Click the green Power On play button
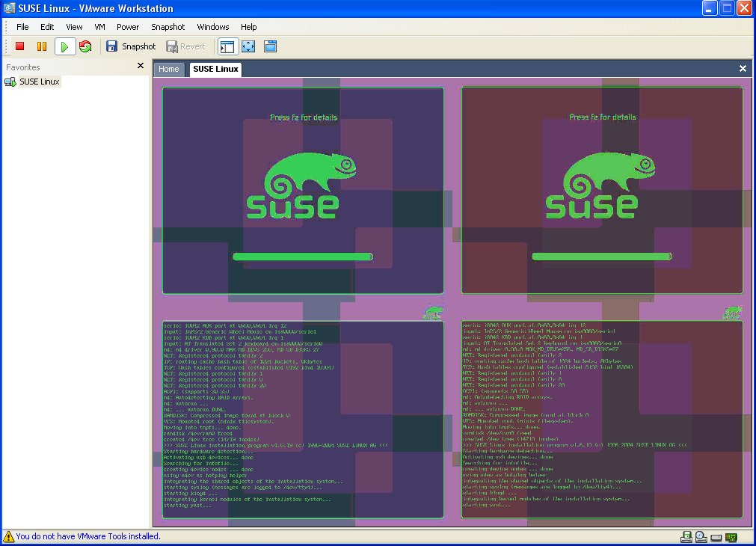This screenshot has height=546, width=756. (64, 46)
